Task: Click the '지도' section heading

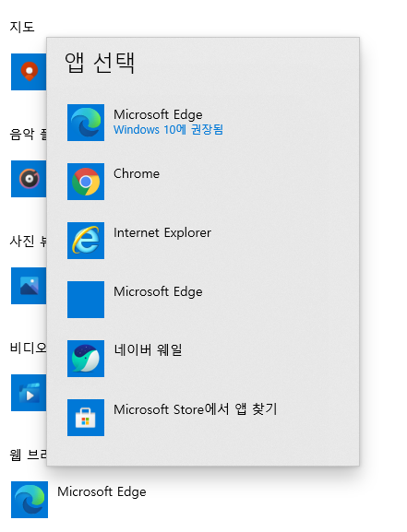Action: (22, 27)
